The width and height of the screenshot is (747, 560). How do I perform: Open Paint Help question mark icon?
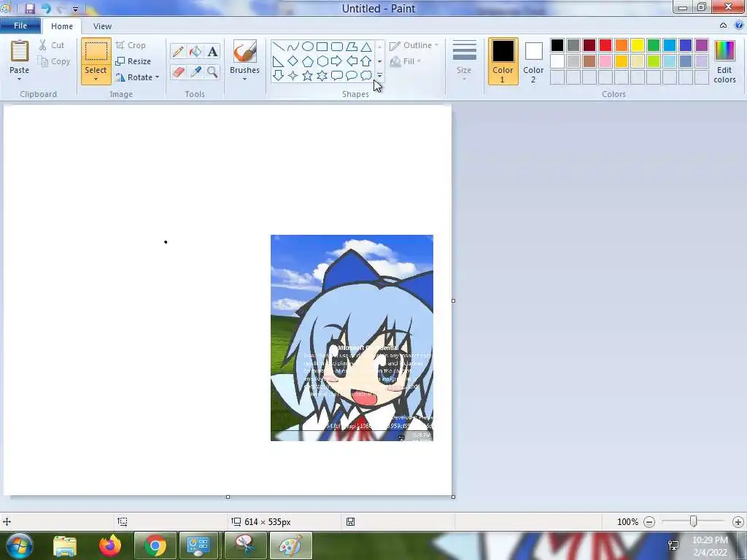coord(739,26)
